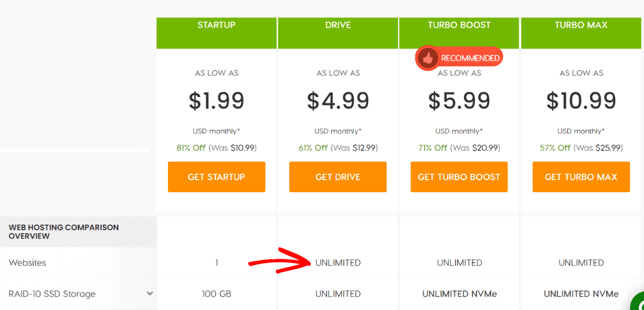Screen dimensions: 644x310
Task: Click the Websites row label
Action: [x=27, y=263]
